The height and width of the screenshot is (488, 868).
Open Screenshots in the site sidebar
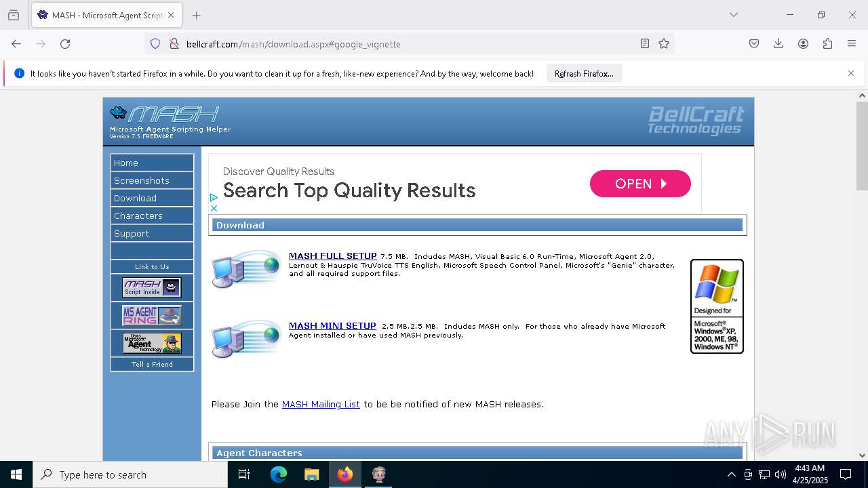coord(152,180)
